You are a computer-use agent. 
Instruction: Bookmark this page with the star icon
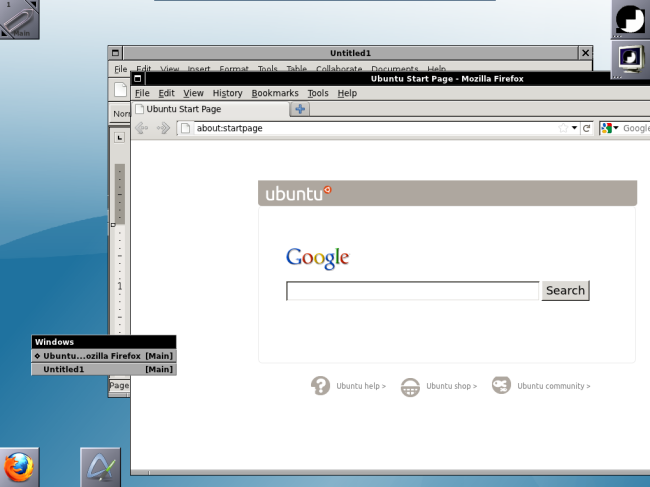pos(563,128)
